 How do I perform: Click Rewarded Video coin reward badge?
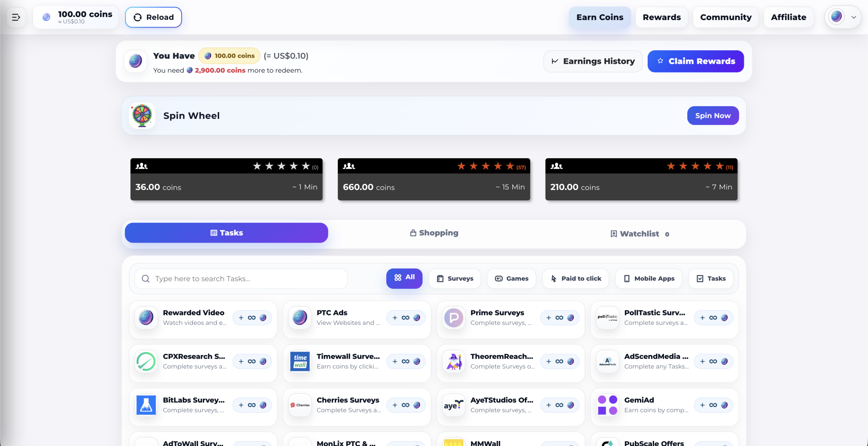pyautogui.click(x=252, y=318)
